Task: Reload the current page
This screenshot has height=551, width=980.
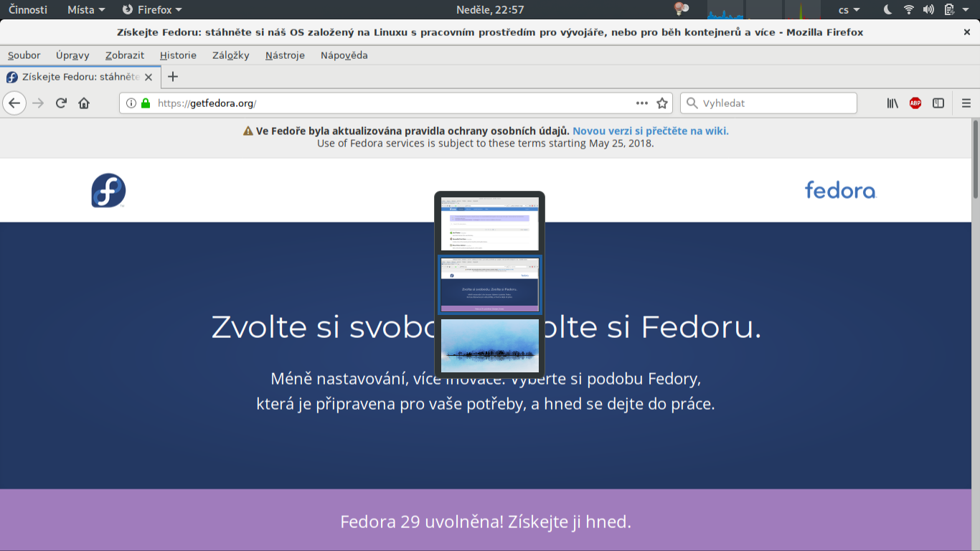Action: (x=61, y=103)
